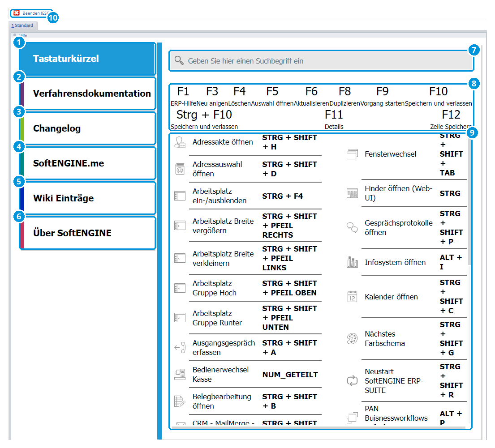
Task: Click the Arbeitsplatz Breite vergößern icon
Action: [180, 226]
